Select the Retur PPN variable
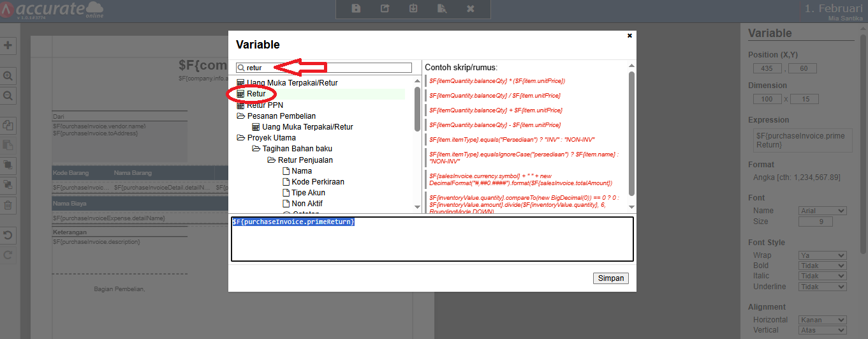Image resolution: width=868 pixels, height=339 pixels. pos(265,105)
